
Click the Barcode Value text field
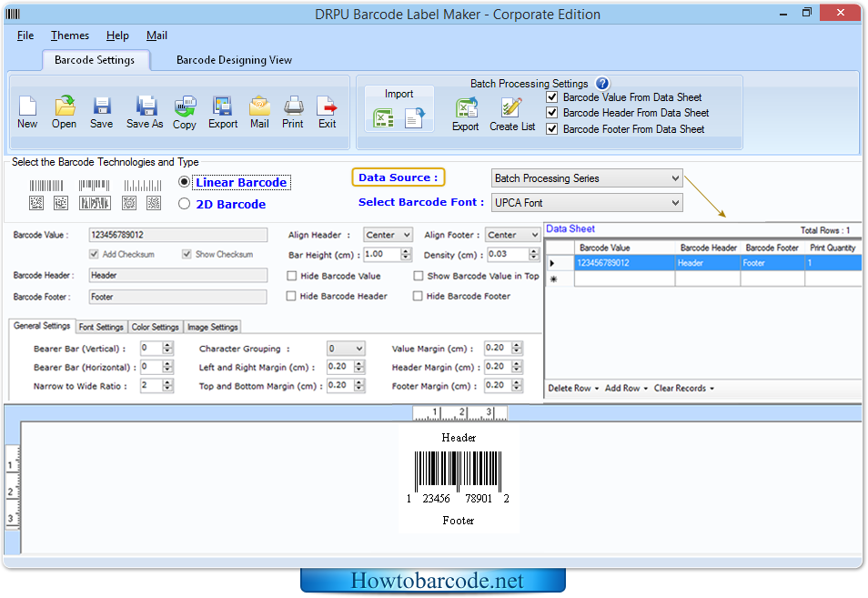coord(177,235)
